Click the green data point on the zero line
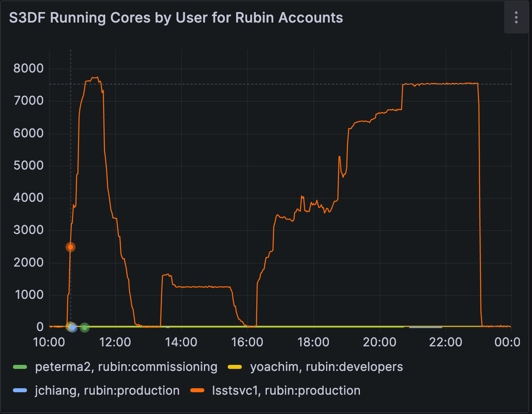The height and width of the screenshot is (414, 532). click(x=84, y=327)
